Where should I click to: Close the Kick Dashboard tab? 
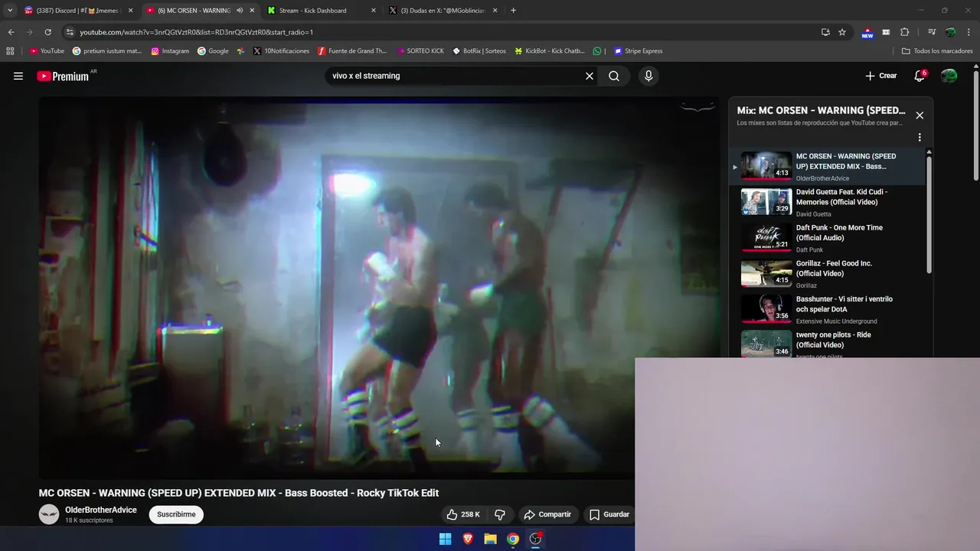pyautogui.click(x=374, y=11)
